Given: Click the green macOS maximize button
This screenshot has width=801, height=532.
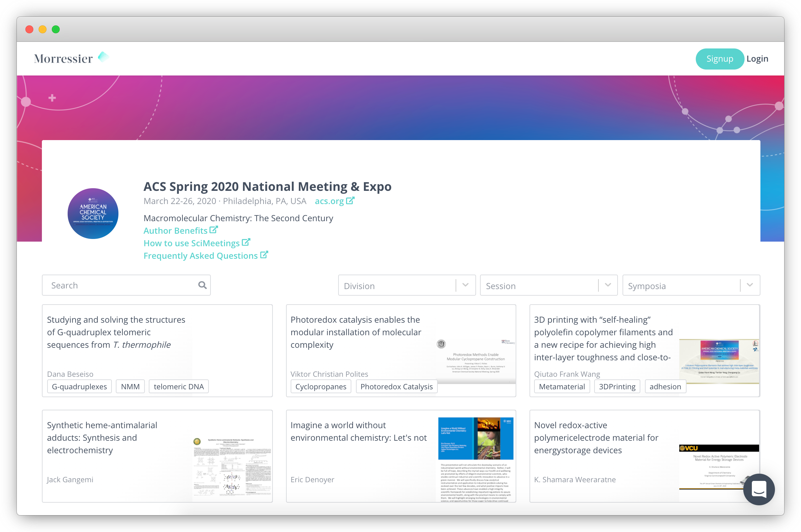Looking at the screenshot, I should tap(56, 30).
